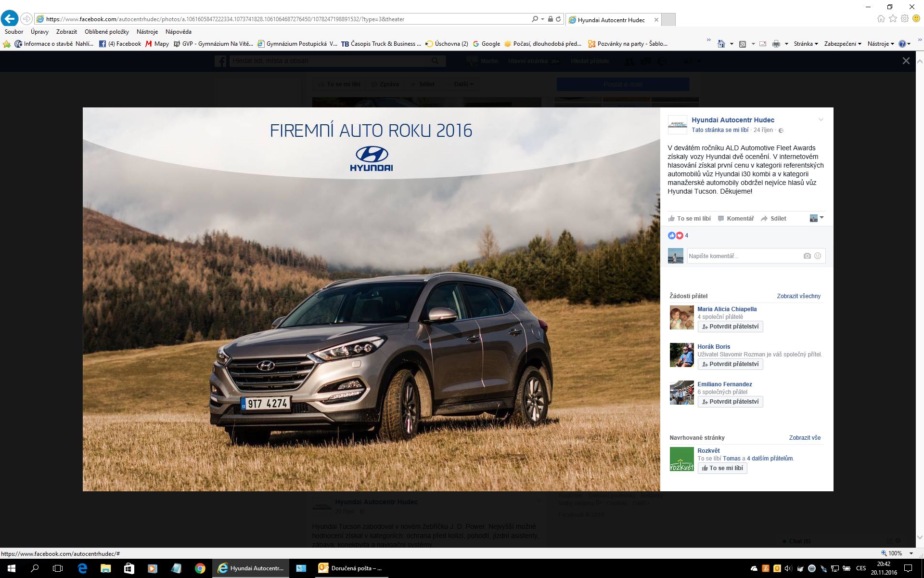Expand bookmarks bar overflow chevron
The height and width of the screenshot is (578, 924).
708,40
